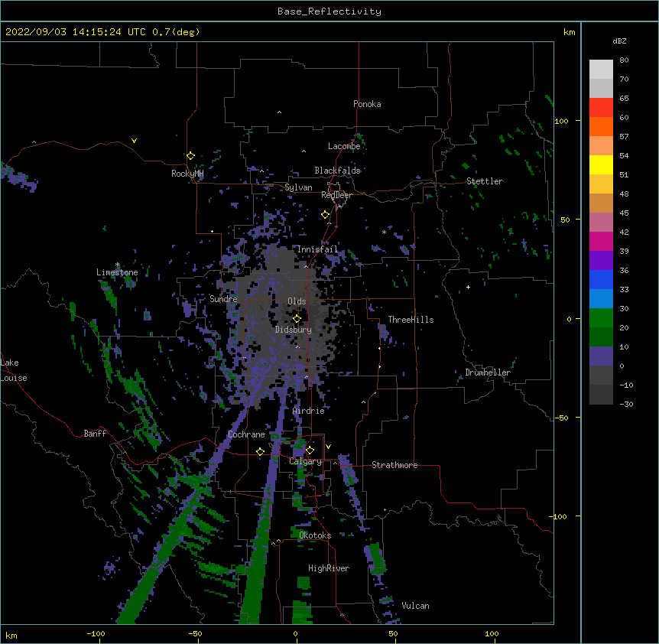Screen dimensions: 659x644
Task: Click the yellow radar marker near Didsbury
Action: pos(297,319)
